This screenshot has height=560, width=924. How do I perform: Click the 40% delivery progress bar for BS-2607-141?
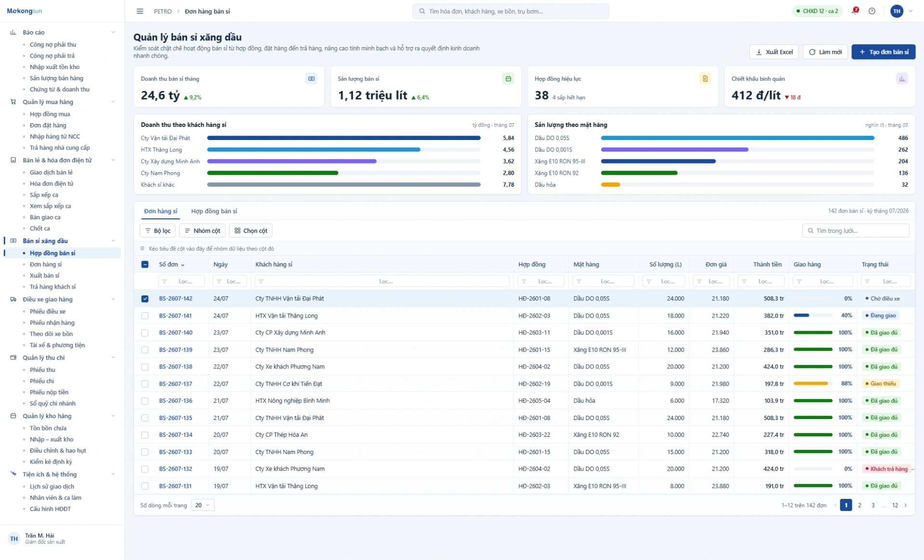click(x=813, y=316)
